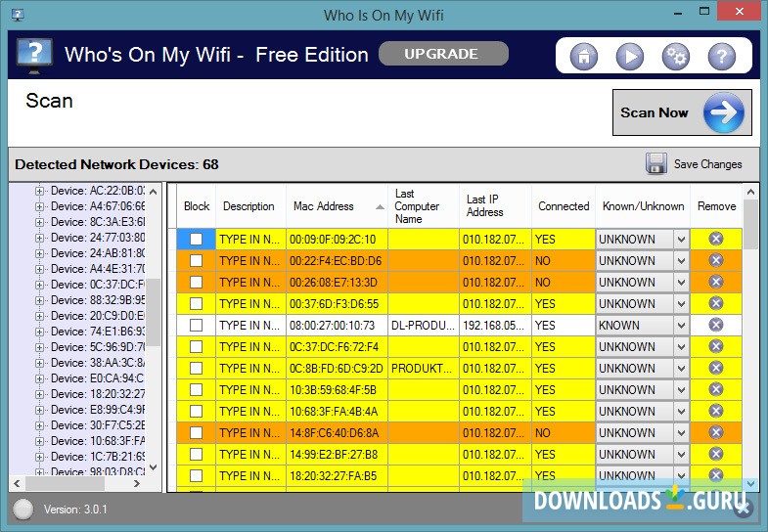Click computer name cell DL-PRODU...
768x532 pixels.
point(424,326)
